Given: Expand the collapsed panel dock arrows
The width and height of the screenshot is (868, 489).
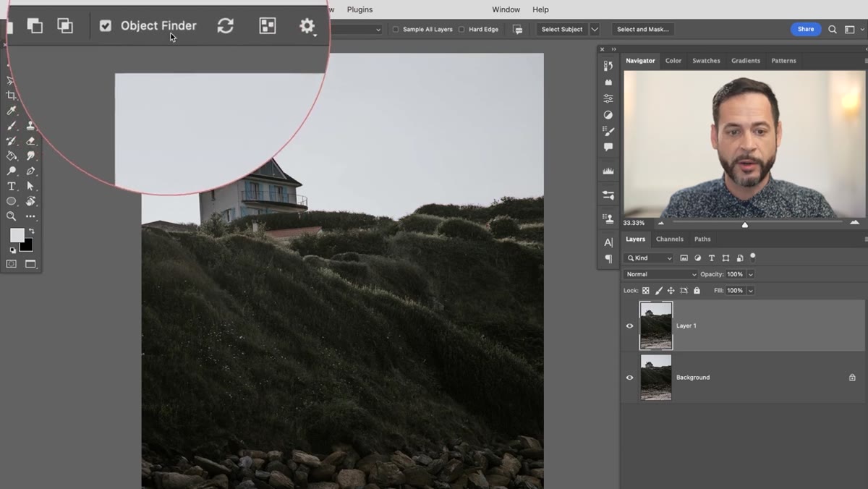Looking at the screenshot, I should (x=613, y=49).
